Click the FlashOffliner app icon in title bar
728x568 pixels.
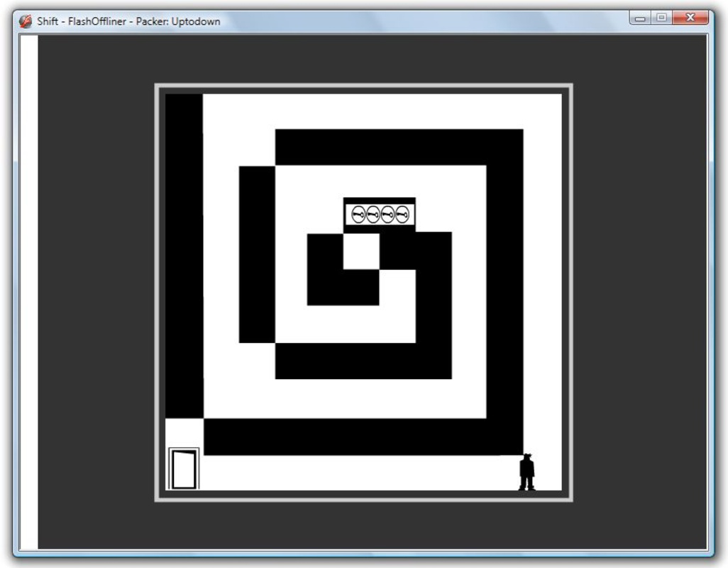[26, 21]
